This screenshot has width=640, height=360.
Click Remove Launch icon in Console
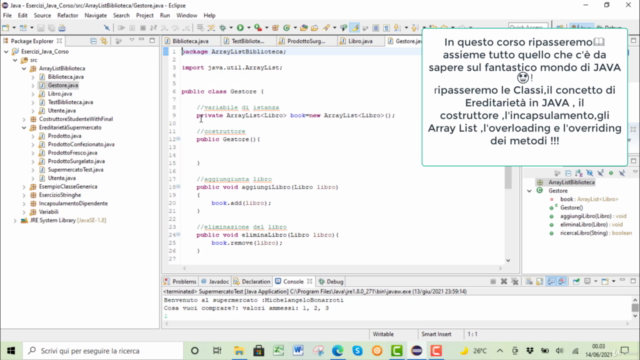tap(504, 281)
